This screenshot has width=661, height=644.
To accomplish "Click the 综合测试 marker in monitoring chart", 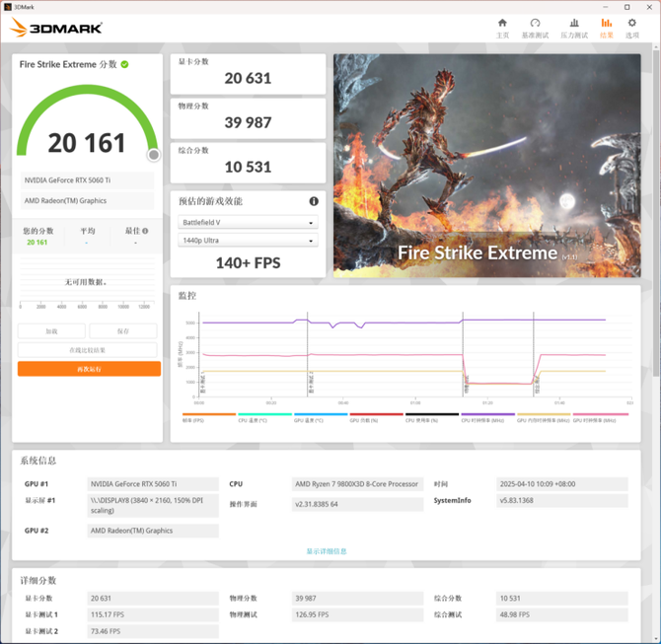I will click(537, 386).
